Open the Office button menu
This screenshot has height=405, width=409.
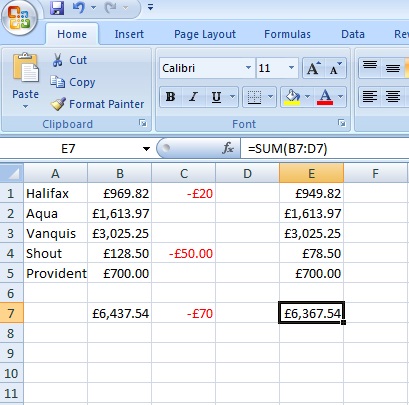point(19,18)
